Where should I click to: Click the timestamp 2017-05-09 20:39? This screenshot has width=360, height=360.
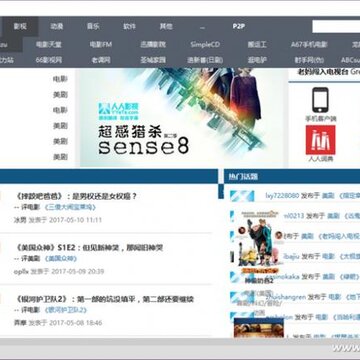tap(78, 271)
